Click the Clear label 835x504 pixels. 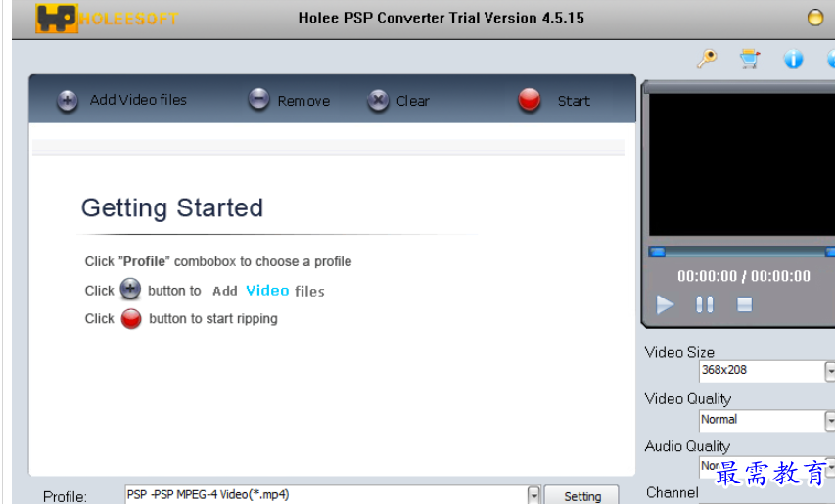[x=413, y=101]
